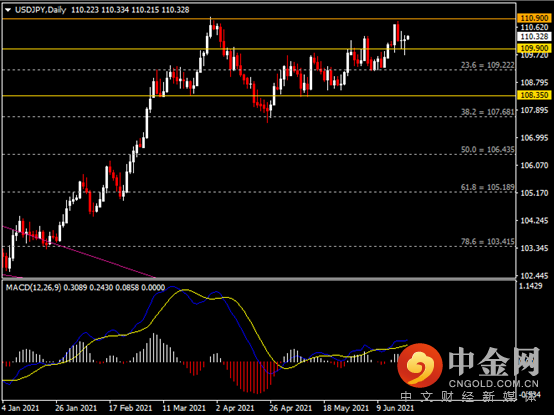Click the 107.895 price scale value
554x415 pixels.
[x=534, y=110]
